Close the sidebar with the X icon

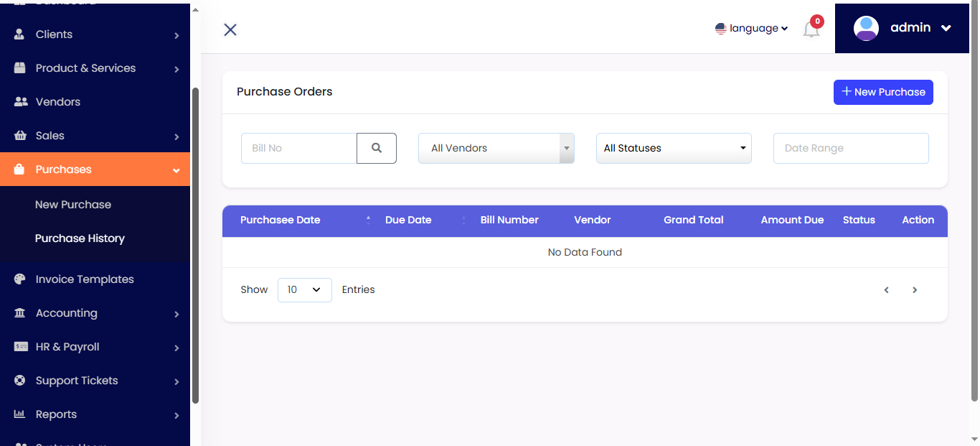click(230, 29)
